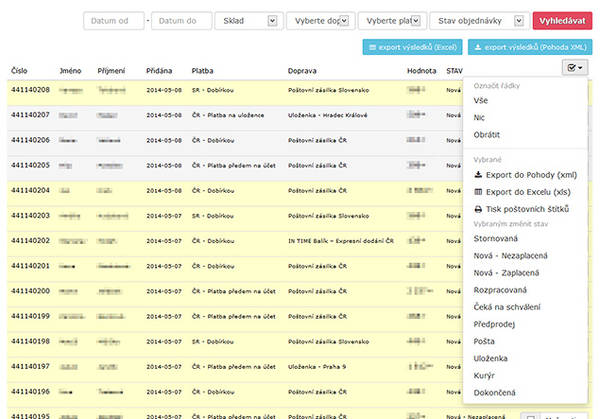This screenshot has height=419, width=600.
Task: Choose Export do Pohody (xml)
Action: click(525, 175)
